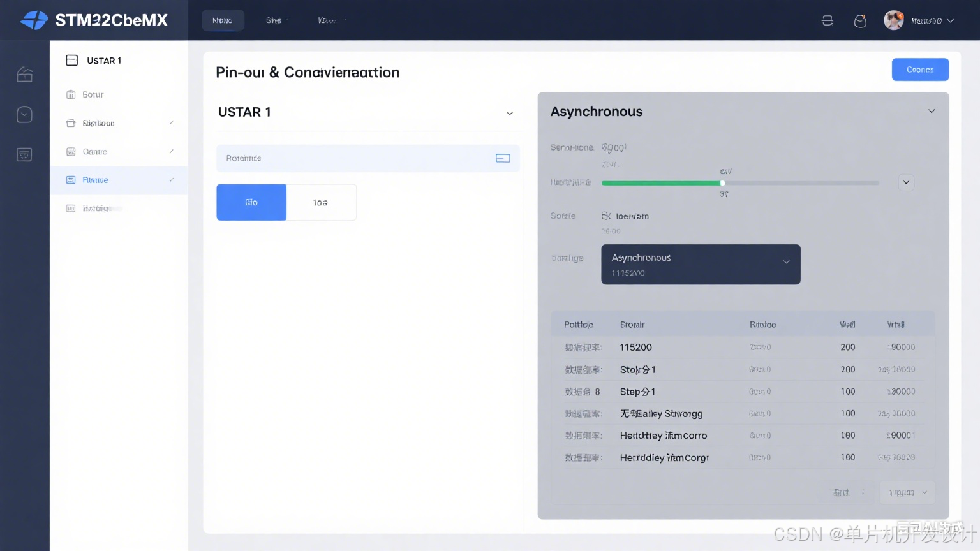Image resolution: width=980 pixels, height=551 pixels.
Task: Click the Asynchronous panel title text
Action: click(597, 112)
